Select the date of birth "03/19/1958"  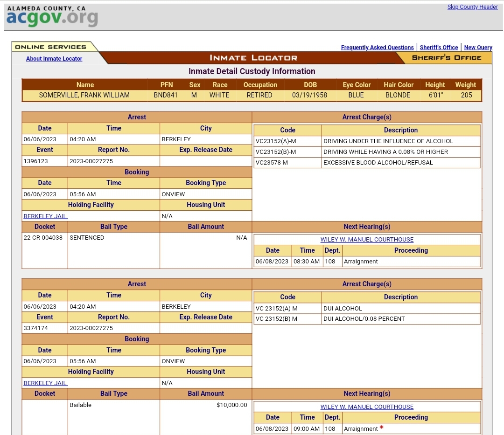tap(309, 95)
